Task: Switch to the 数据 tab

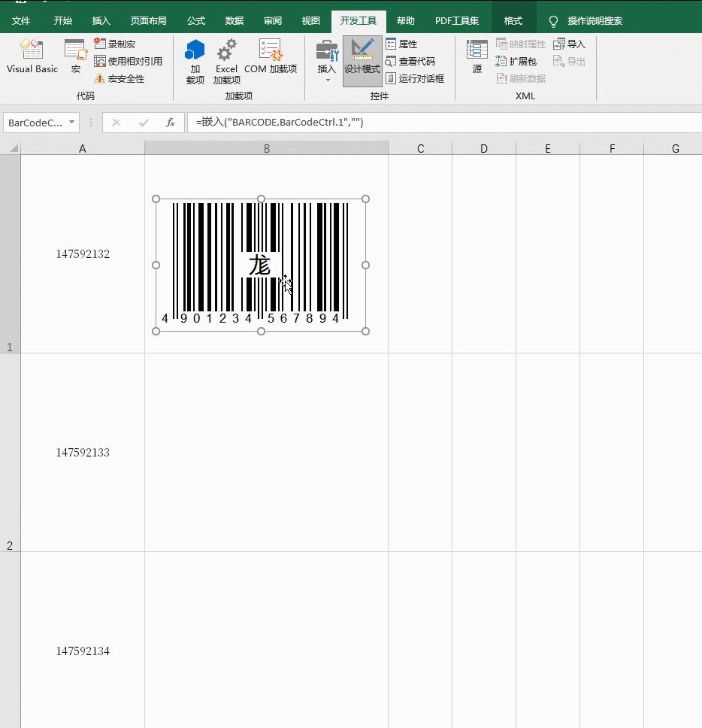Action: coord(235,20)
